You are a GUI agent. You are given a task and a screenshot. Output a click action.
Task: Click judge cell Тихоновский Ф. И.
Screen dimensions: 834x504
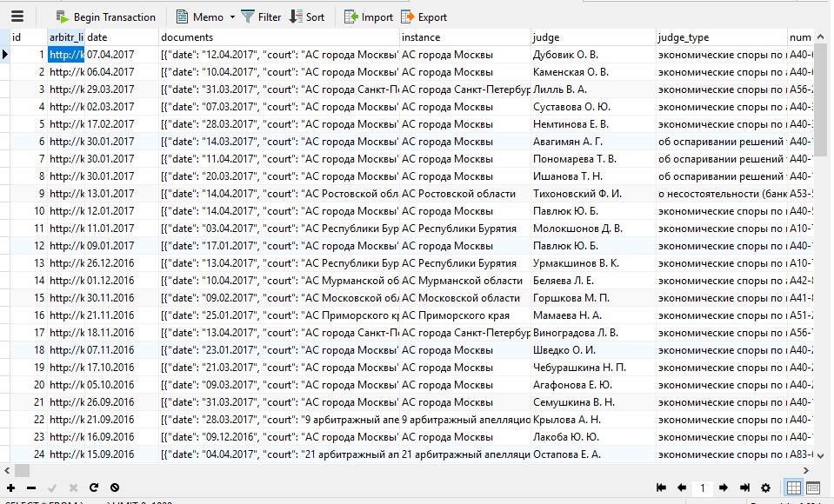point(593,194)
